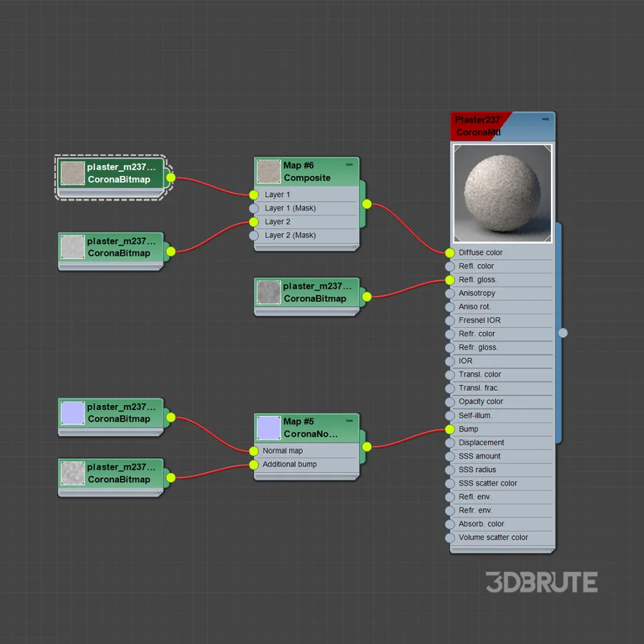The height and width of the screenshot is (644, 644).
Task: Click output socket of bitmap feeding Refl. gloss.
Action: click(367, 296)
